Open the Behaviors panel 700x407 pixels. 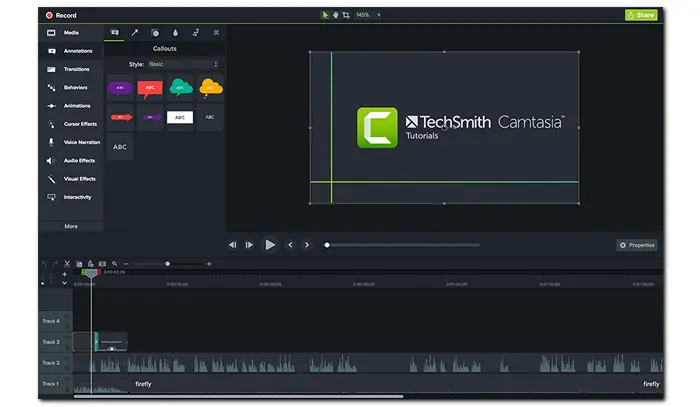coord(71,87)
